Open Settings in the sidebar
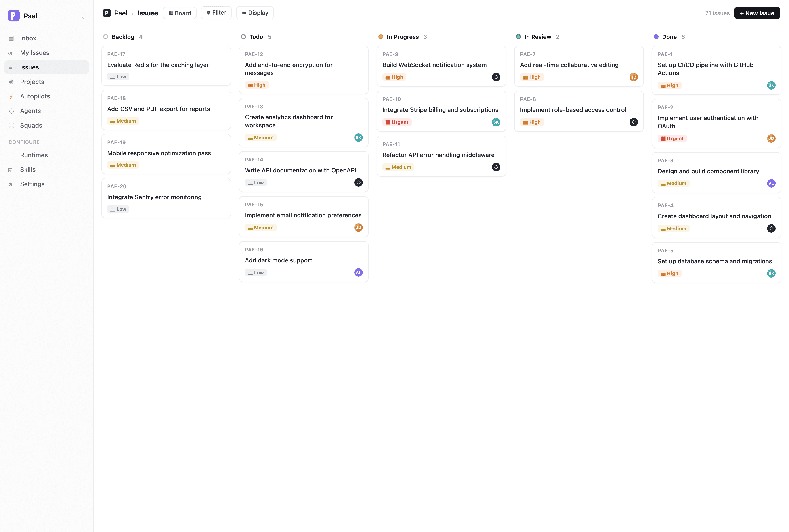 [x=47, y=184]
